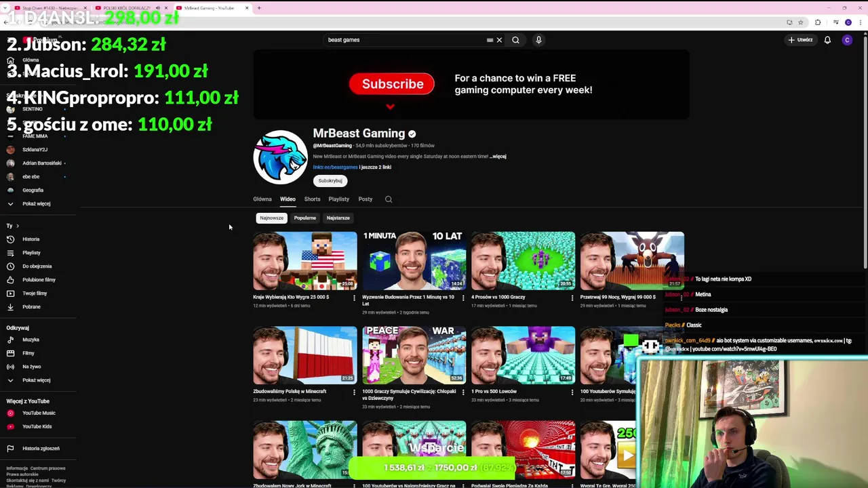
Task: Open Do obejrzenia watch later list
Action: pyautogui.click(x=37, y=266)
